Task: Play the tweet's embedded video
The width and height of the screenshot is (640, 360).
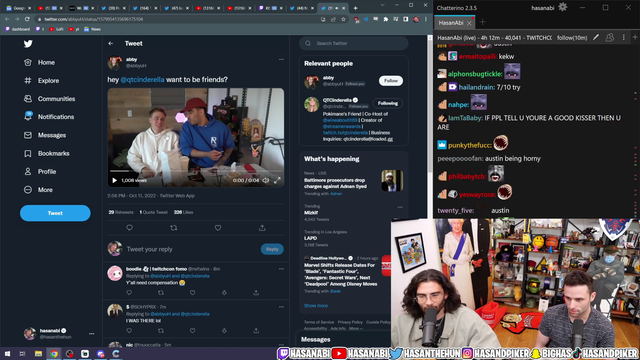Action: point(115,180)
